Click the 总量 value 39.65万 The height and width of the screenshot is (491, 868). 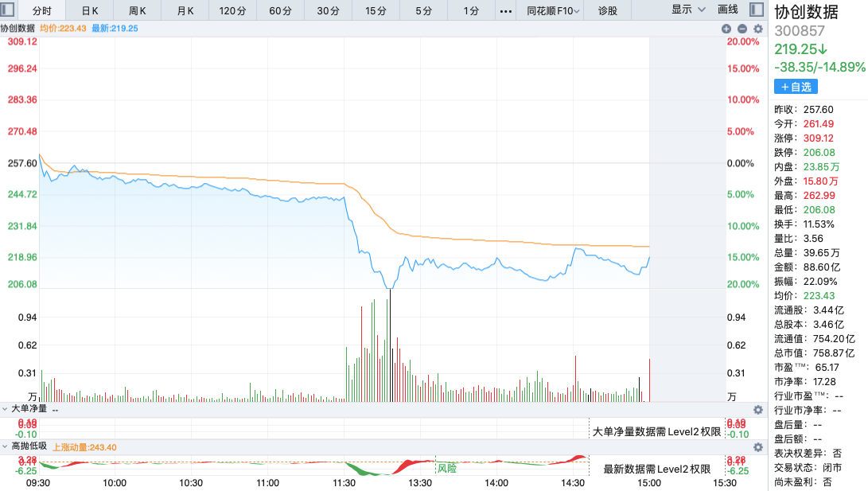click(822, 253)
